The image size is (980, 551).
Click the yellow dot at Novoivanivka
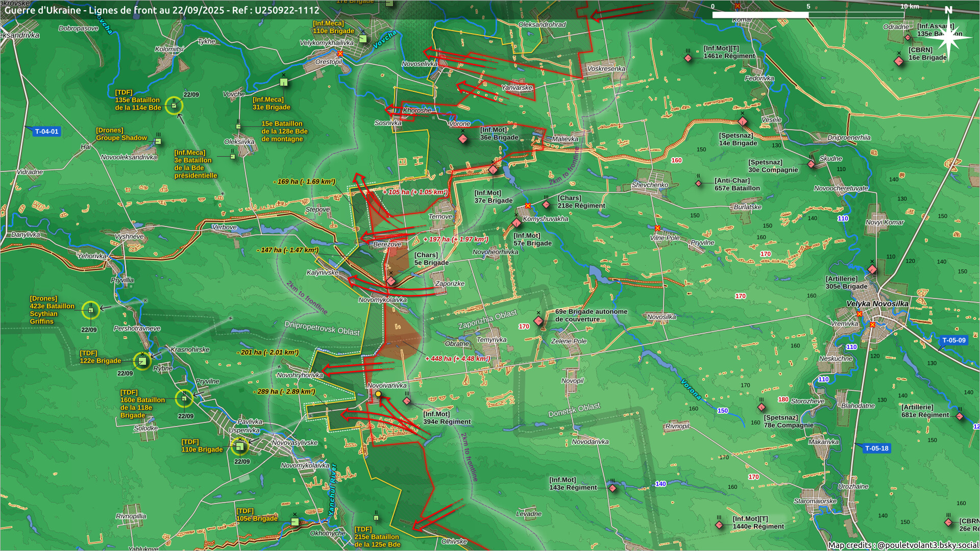[x=378, y=394]
